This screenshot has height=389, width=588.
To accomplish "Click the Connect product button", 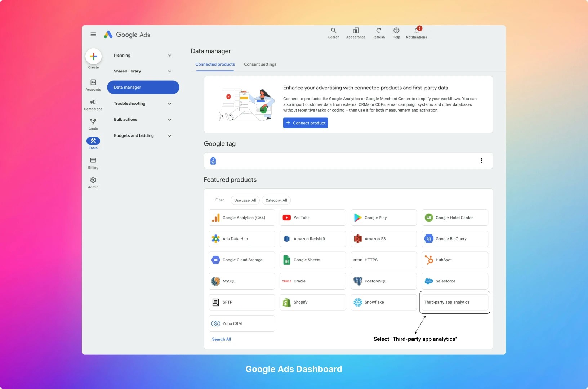I will pyautogui.click(x=306, y=123).
